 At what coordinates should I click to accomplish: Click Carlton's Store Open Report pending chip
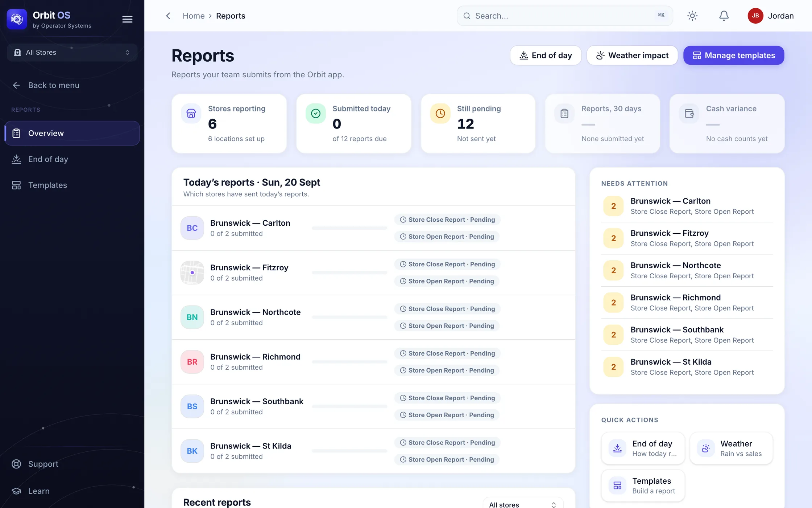pyautogui.click(x=447, y=237)
